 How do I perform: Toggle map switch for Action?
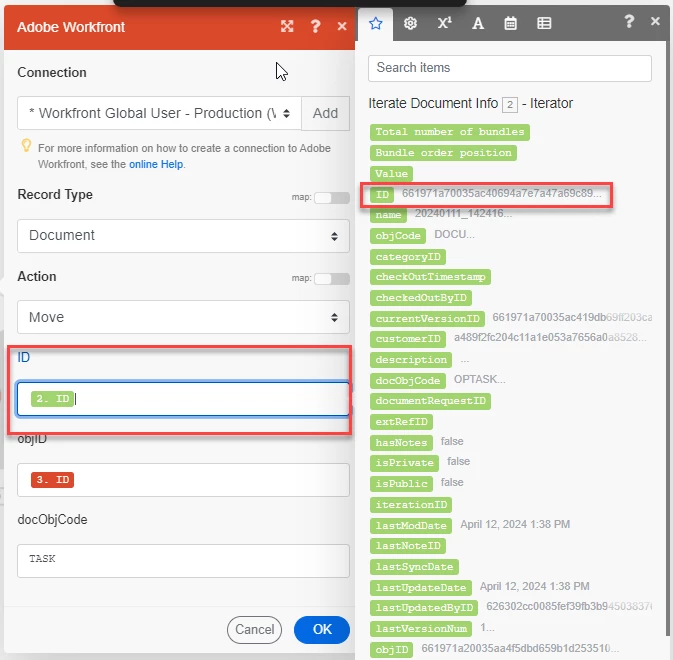tap(332, 279)
